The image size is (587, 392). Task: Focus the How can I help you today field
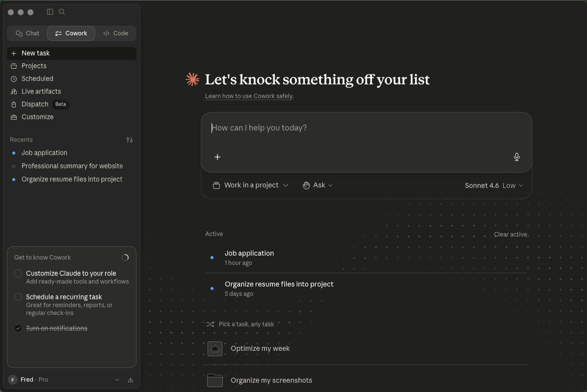[366, 128]
